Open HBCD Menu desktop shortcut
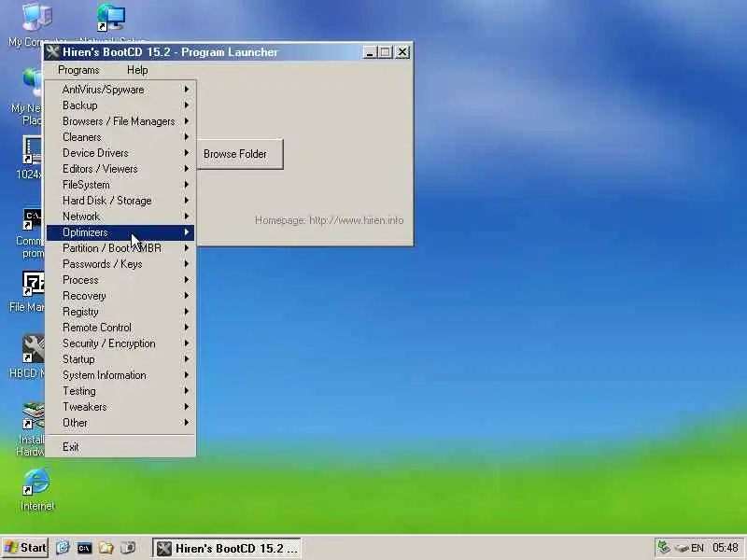 (x=27, y=357)
